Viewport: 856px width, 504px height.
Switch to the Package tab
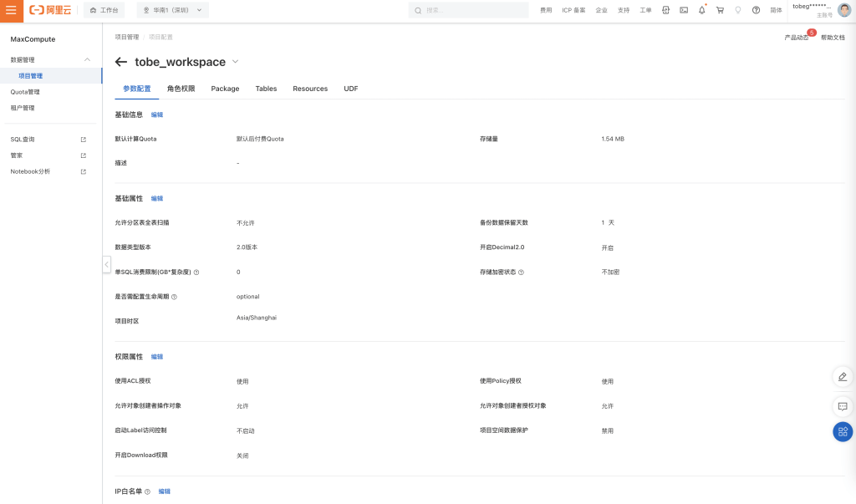pos(225,89)
